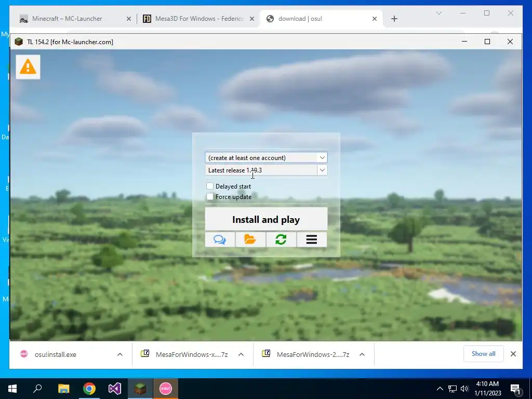Image resolution: width=532 pixels, height=399 pixels.
Task: Show hidden system tray icons
Action: 440,389
